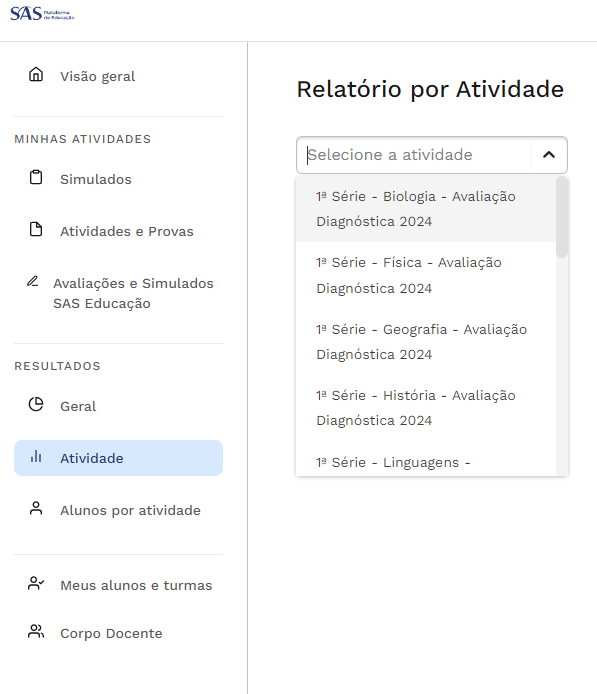This screenshot has width=597, height=694.
Task: Click the document icon for Atividades e Provas
Action: 36,229
